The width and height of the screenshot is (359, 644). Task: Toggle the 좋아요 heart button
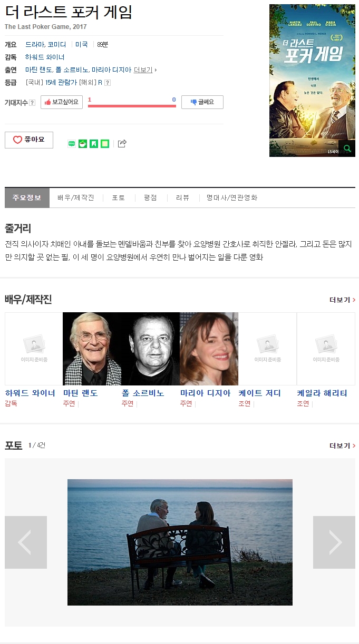(x=29, y=140)
